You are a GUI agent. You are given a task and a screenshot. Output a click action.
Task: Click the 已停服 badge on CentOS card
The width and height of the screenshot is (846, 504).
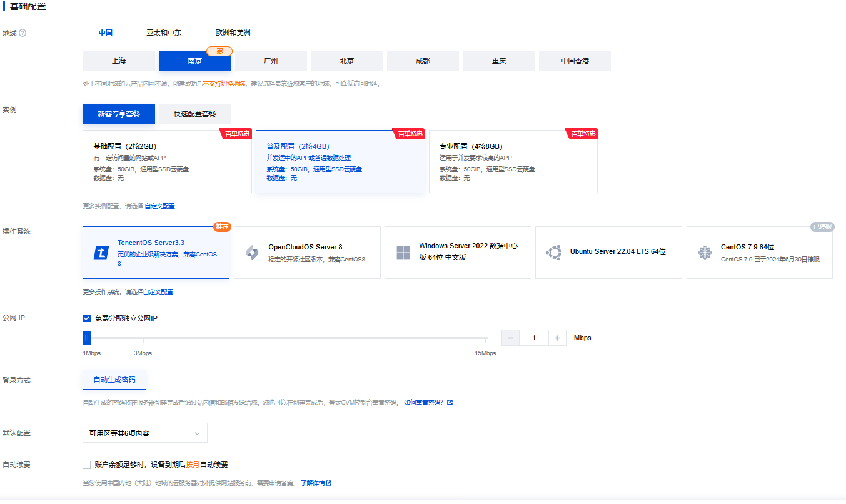[x=823, y=227]
